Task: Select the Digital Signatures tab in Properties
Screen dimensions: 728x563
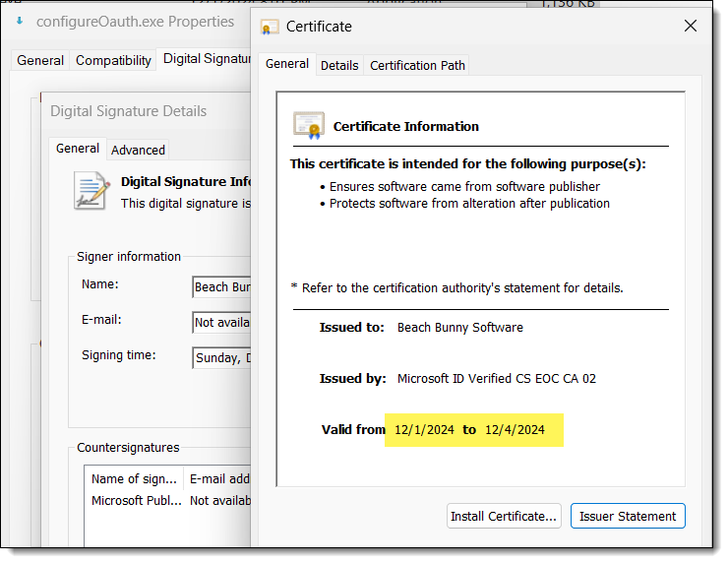Action: pyautogui.click(x=207, y=59)
